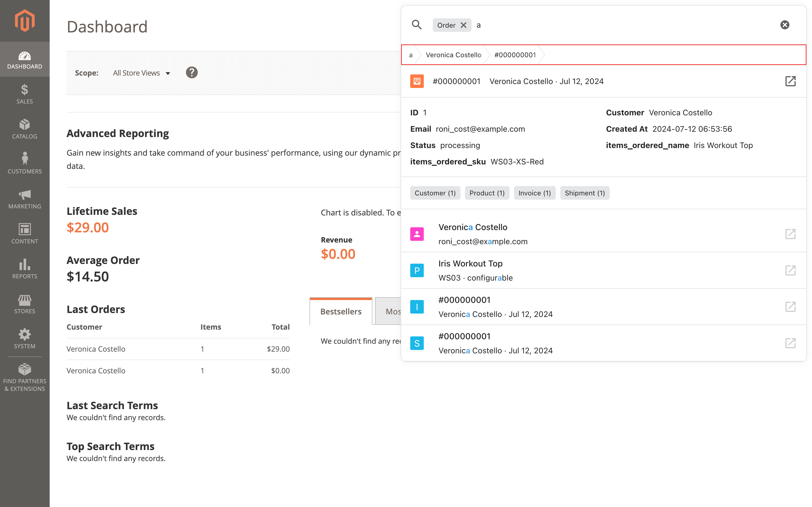Image resolution: width=812 pixels, height=507 pixels.
Task: Filter by Customer (1) chip
Action: (435, 193)
